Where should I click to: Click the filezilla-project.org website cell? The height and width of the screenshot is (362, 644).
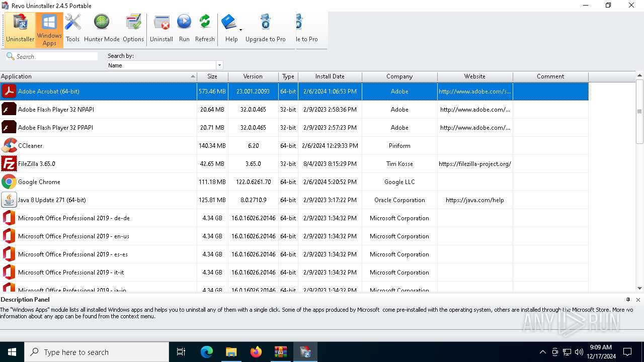[x=475, y=164]
